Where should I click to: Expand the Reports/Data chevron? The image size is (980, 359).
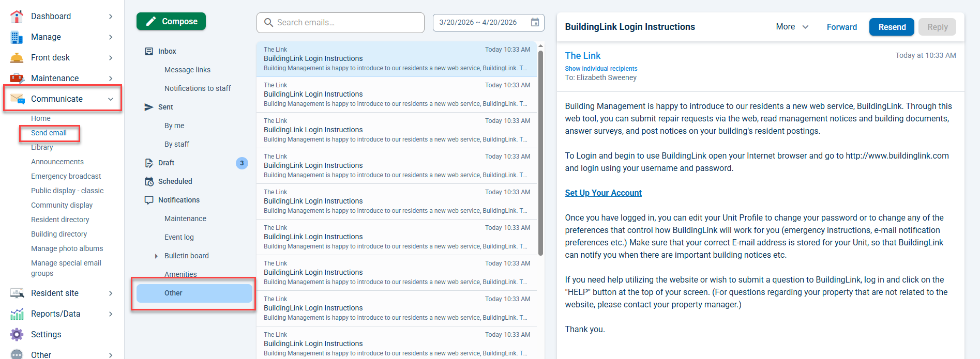coord(111,314)
